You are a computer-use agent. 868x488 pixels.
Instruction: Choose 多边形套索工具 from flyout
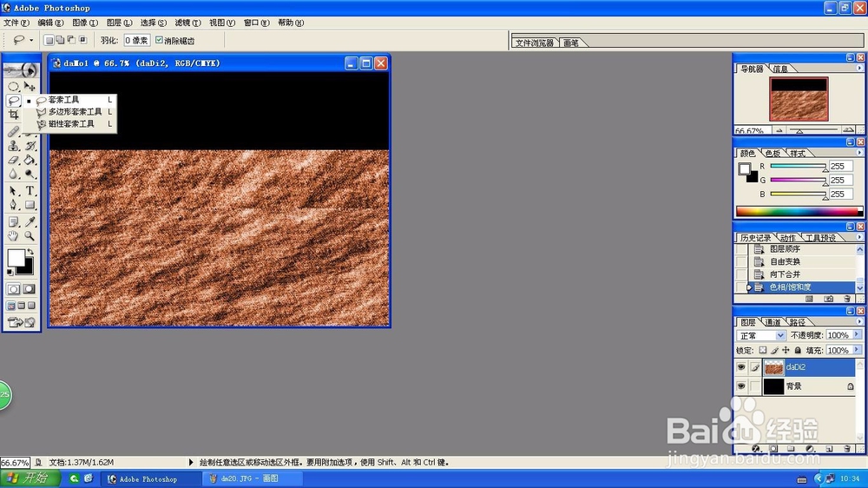pyautogui.click(x=74, y=112)
